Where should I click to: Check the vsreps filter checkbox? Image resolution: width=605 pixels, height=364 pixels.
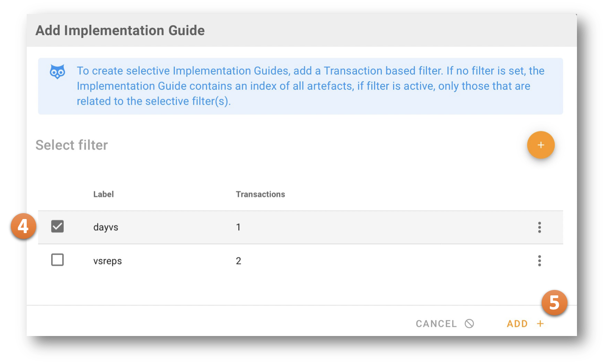point(57,260)
